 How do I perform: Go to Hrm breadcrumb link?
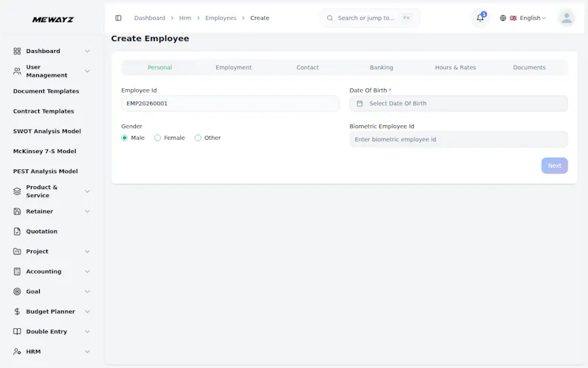click(185, 18)
